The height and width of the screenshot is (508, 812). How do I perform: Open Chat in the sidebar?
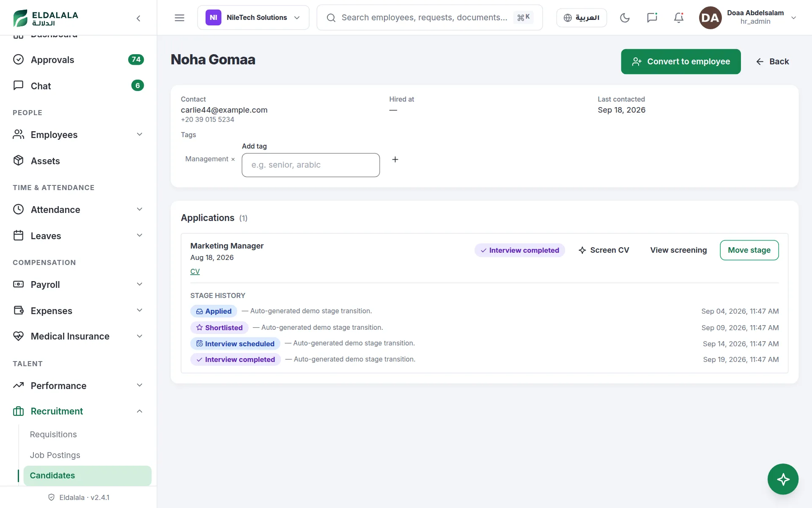tap(78, 86)
